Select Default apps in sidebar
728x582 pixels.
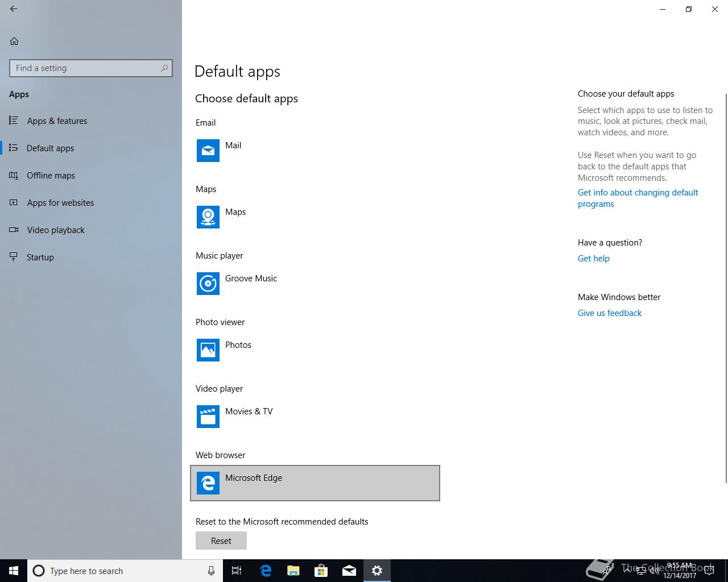pos(91,148)
